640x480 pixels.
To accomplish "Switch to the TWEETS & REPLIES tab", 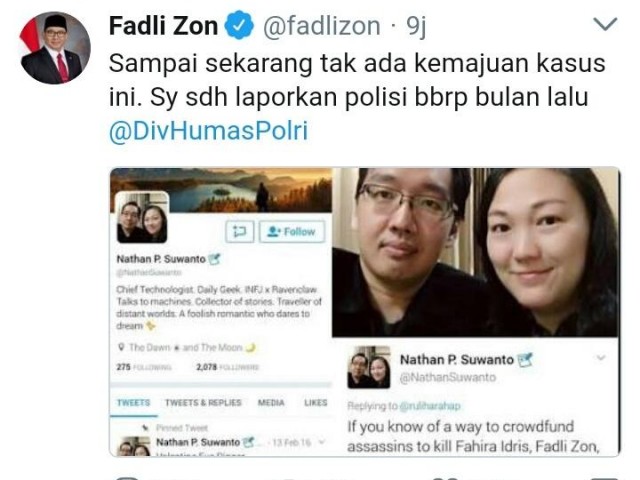I will coord(203,402).
